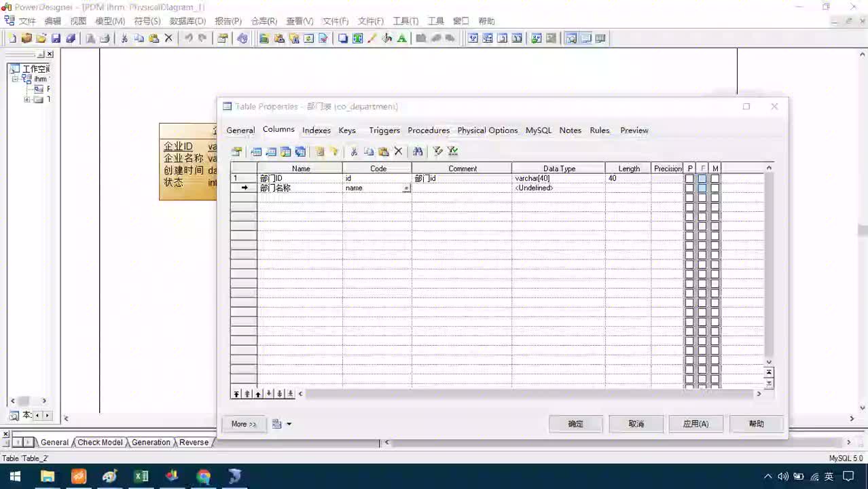
Task: Click the 帮助 button in dialog
Action: pyautogui.click(x=757, y=424)
